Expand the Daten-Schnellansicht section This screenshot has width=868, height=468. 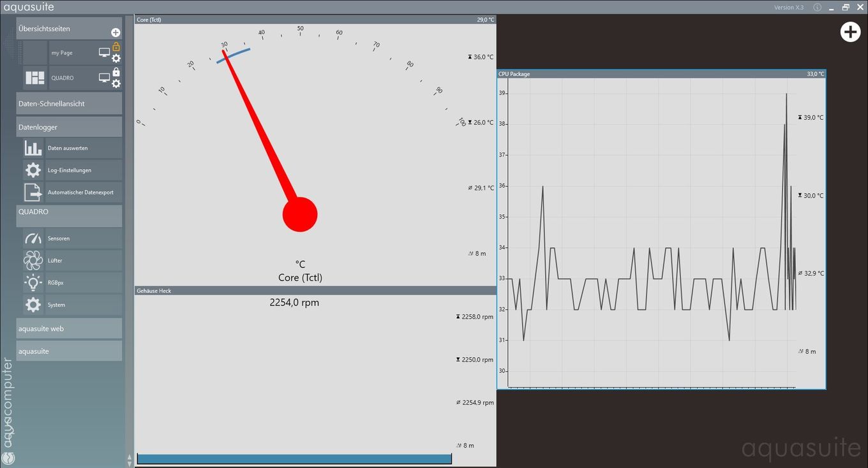point(69,103)
